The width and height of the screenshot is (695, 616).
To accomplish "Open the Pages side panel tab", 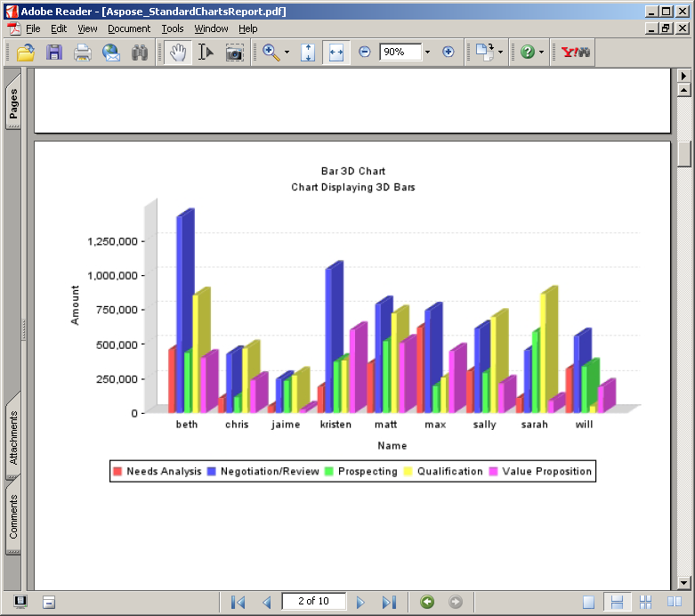I will pyautogui.click(x=13, y=104).
